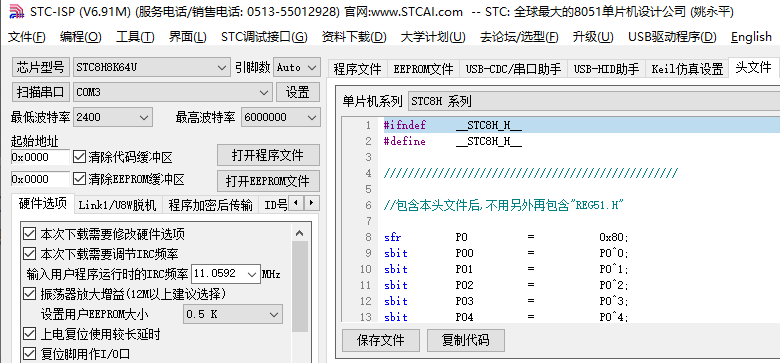The width and height of the screenshot is (780, 363).
Task: Toggle 本次下载需要调节IRC频率 checkbox
Action: [x=30, y=254]
